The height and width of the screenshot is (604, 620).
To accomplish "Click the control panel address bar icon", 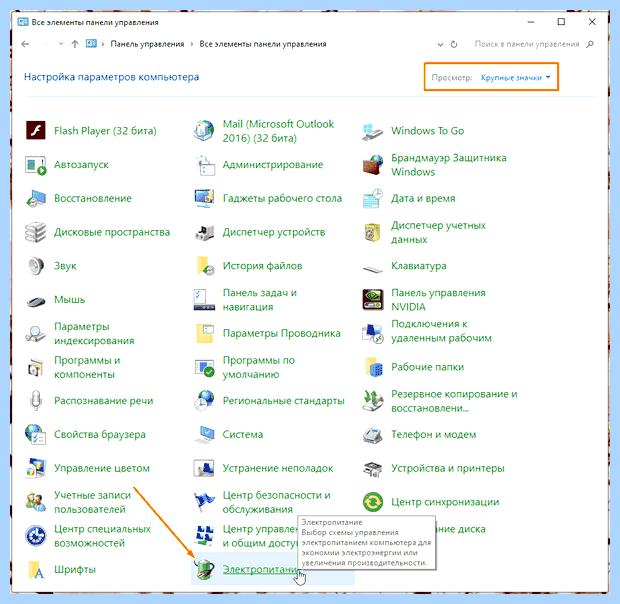I will 91,43.
